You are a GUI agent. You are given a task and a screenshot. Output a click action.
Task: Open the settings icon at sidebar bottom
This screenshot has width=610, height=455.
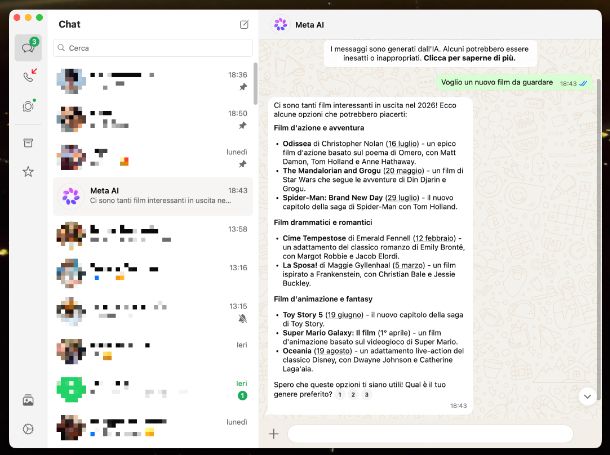pos(28,429)
